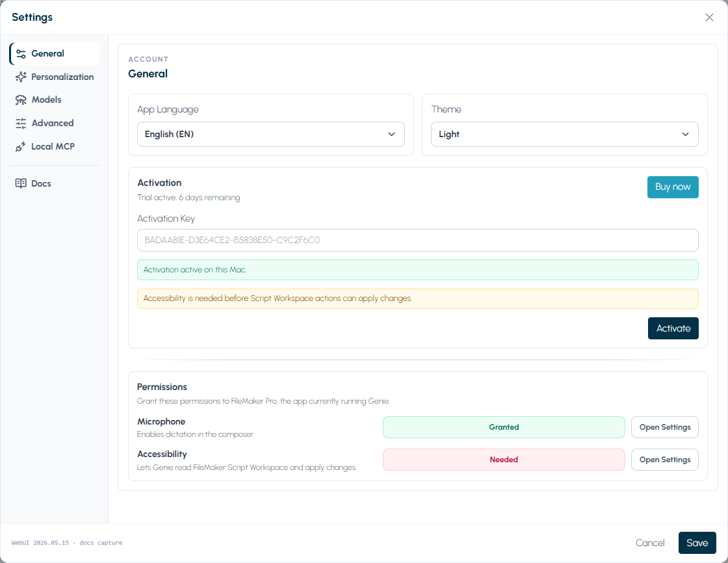
Task: Click the ACCOUNT section label
Action: 148,59
